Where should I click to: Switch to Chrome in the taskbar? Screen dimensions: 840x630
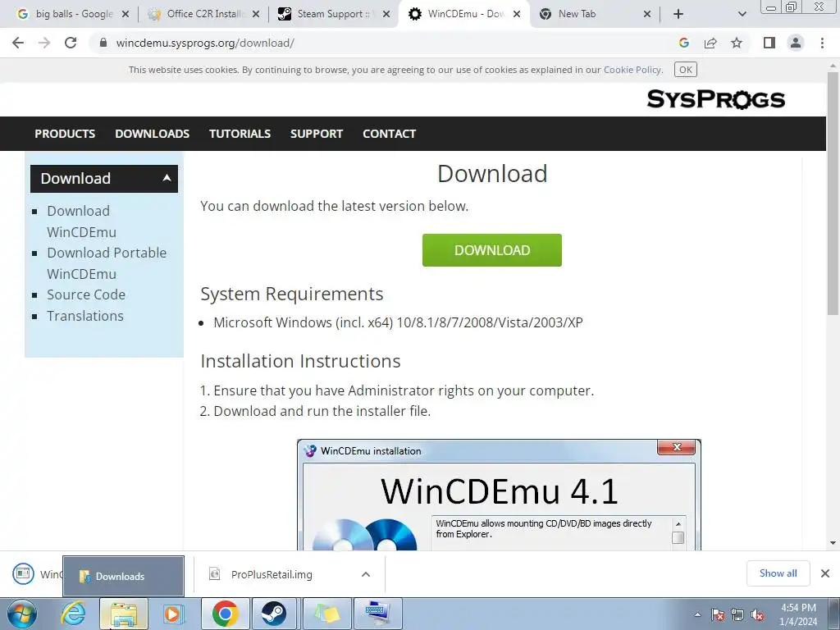click(x=225, y=614)
